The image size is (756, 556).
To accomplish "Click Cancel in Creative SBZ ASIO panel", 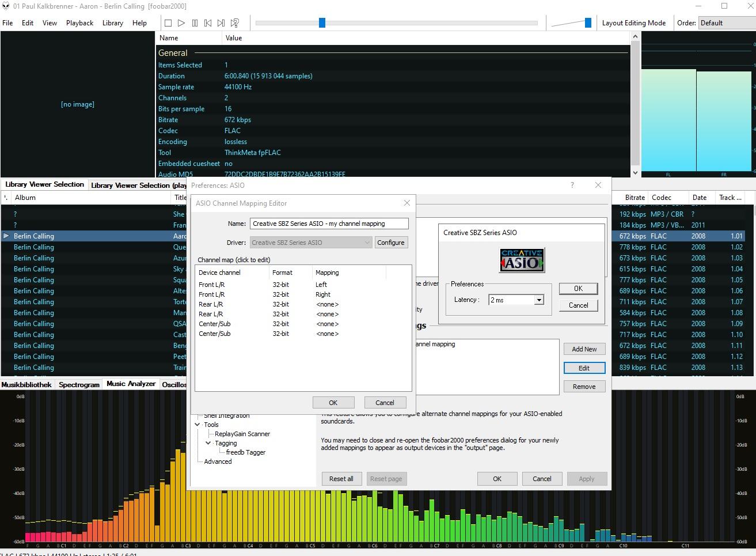I will point(578,305).
